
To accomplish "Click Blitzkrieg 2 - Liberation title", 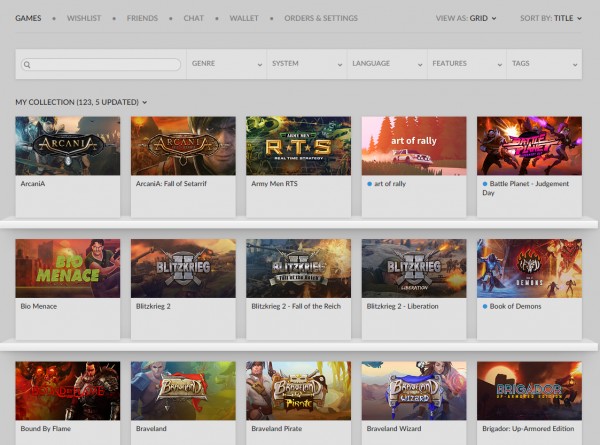I will 403,306.
